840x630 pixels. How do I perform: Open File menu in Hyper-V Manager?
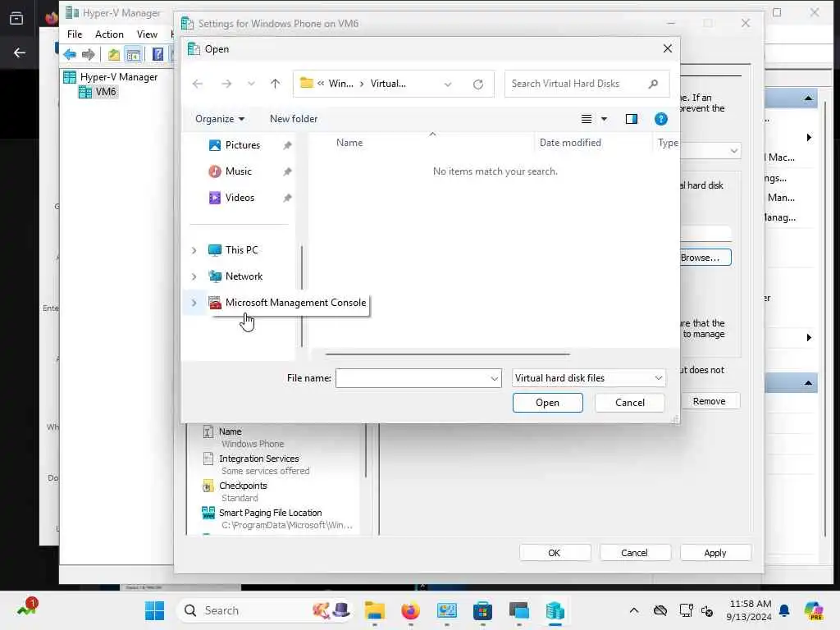tap(75, 34)
